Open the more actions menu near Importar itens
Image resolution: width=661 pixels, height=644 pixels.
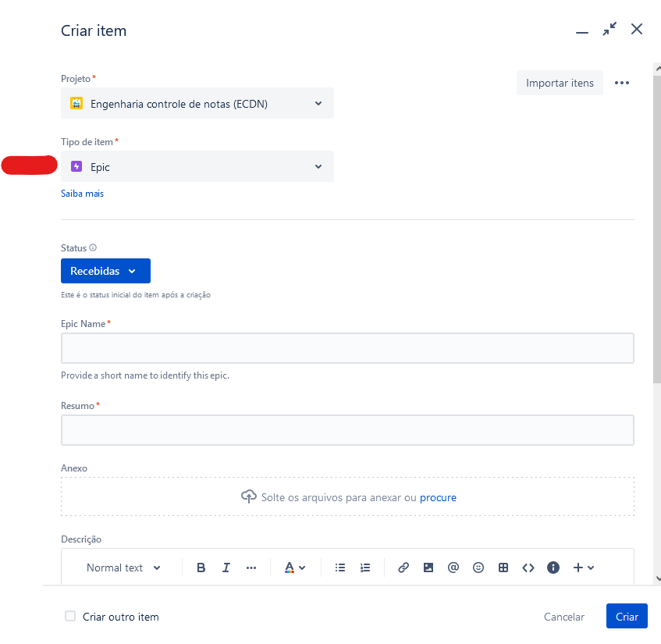pos(622,83)
